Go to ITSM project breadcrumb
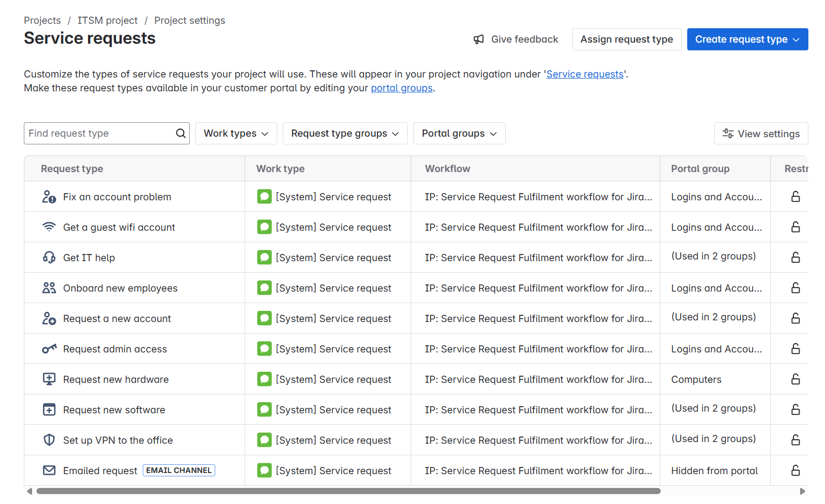The image size is (825, 504). [107, 20]
